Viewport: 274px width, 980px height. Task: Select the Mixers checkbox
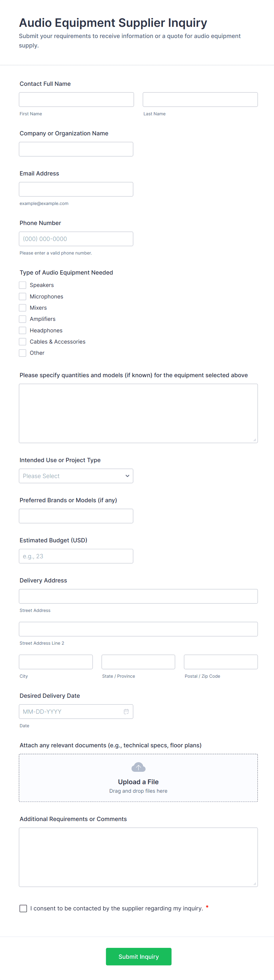pyautogui.click(x=23, y=308)
